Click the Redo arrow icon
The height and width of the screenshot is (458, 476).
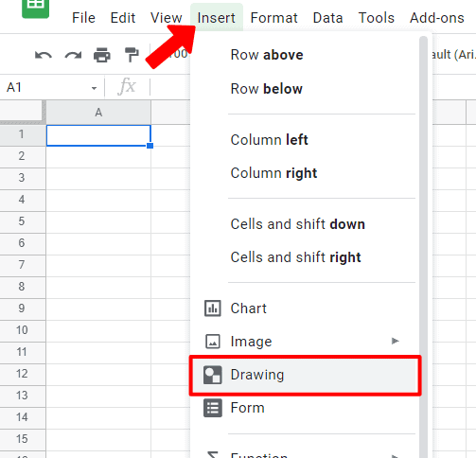point(73,55)
